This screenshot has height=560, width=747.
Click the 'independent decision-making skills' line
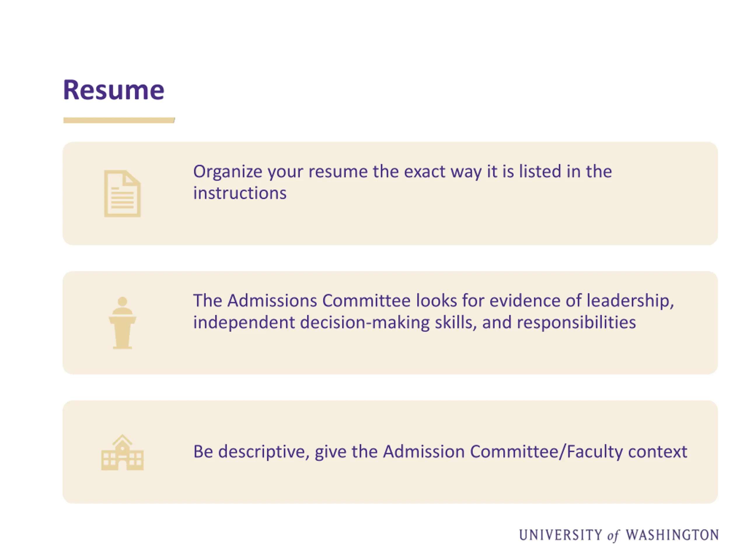415,322
